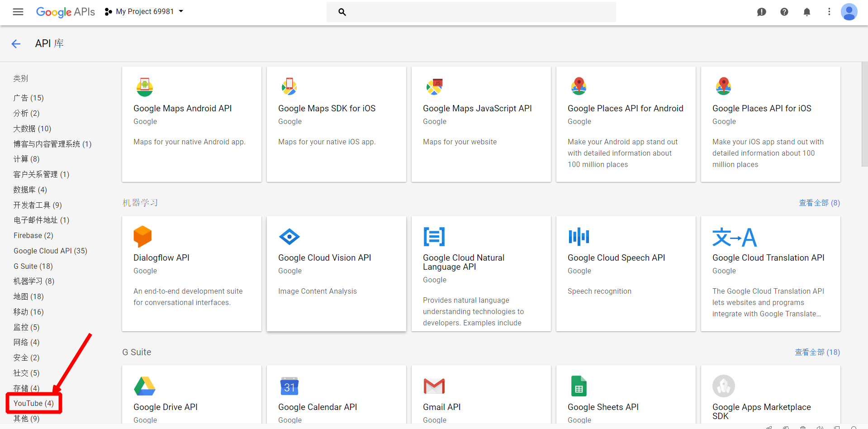Select the Google Cloud API (35) category

point(50,251)
